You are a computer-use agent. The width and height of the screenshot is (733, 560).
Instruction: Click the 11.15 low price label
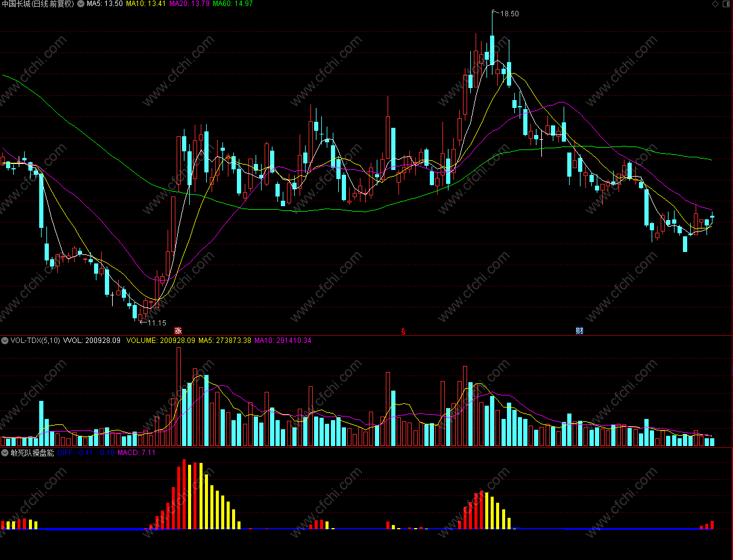[x=157, y=322]
